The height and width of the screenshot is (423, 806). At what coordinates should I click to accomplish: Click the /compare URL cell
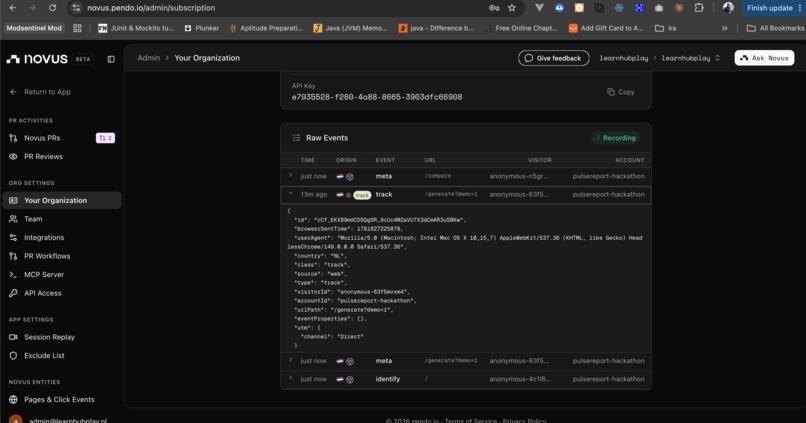pos(437,176)
